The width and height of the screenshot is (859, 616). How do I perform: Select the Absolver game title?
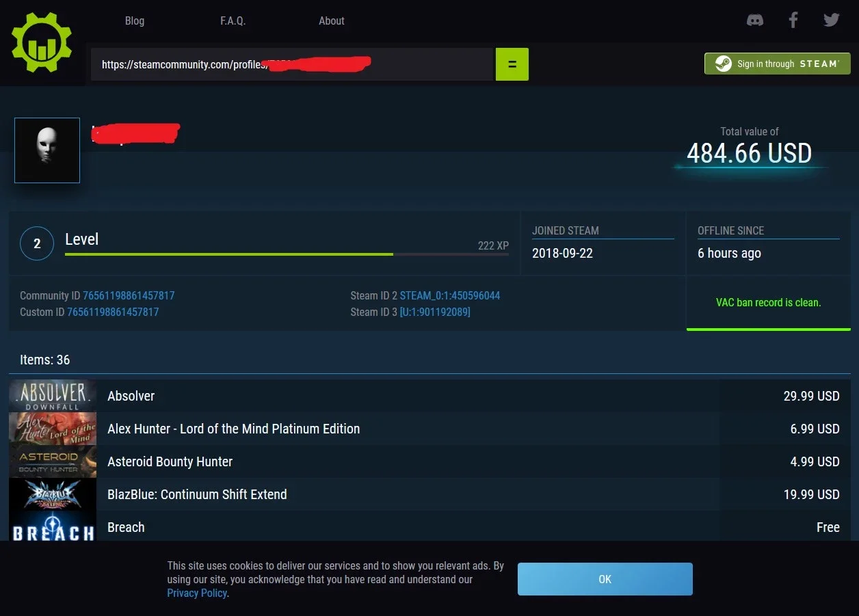tap(131, 396)
